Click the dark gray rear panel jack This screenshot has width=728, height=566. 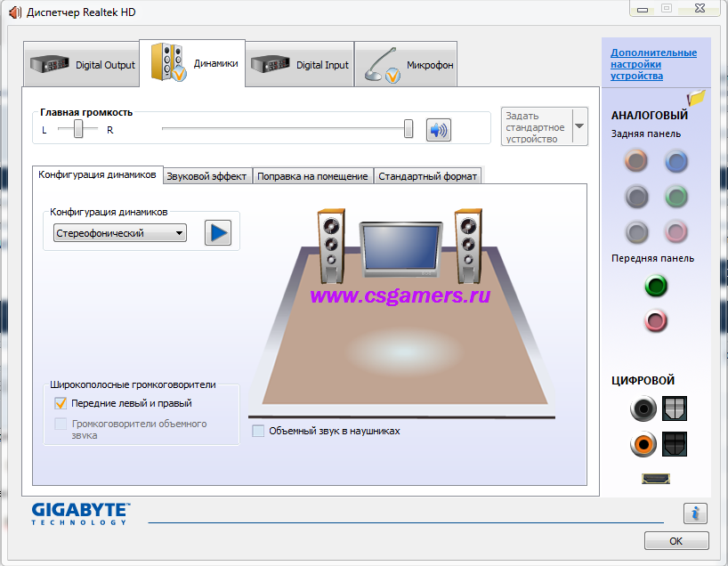tap(636, 197)
